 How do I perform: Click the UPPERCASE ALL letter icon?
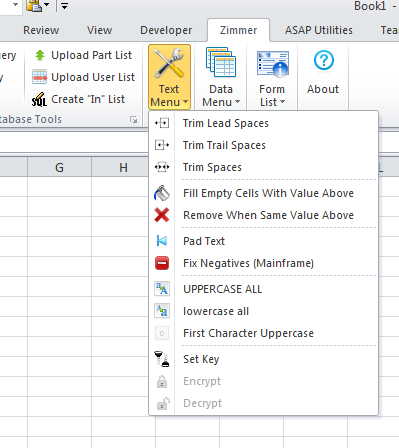click(x=162, y=289)
